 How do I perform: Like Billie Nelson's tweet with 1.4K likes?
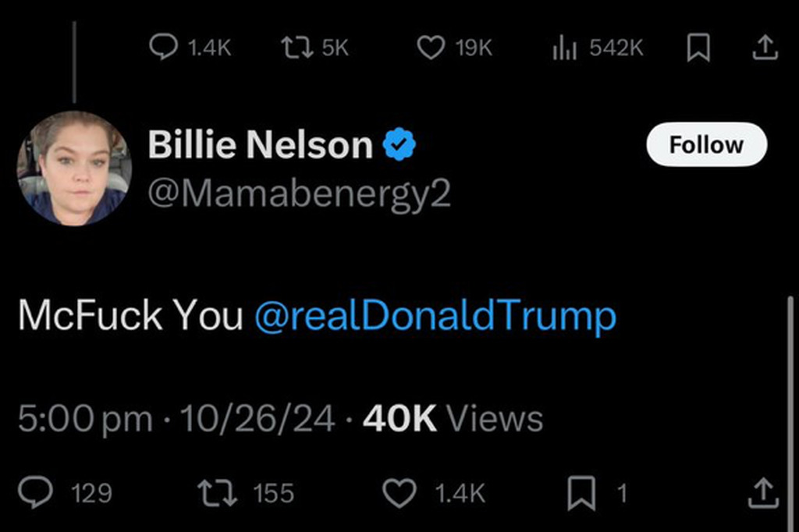[x=398, y=492]
